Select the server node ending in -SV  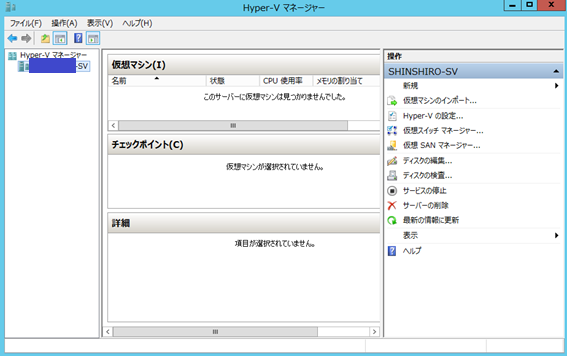point(54,66)
